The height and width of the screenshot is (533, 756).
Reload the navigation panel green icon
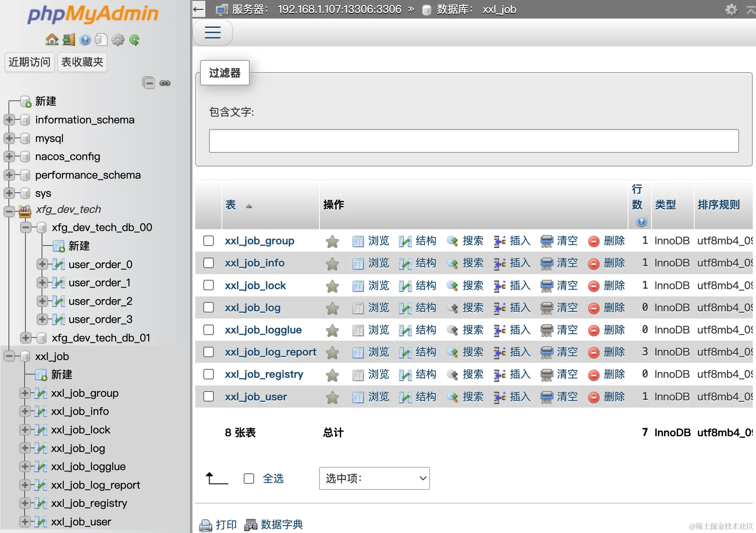click(x=134, y=40)
